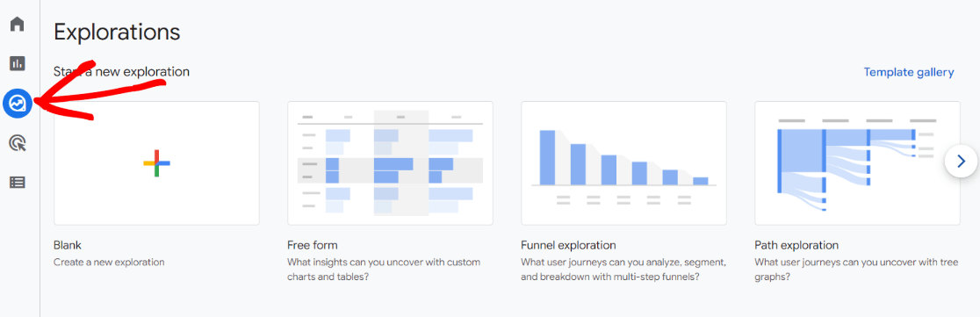Open the Advertising cursor target icon
The image size is (980, 317).
coord(18,143)
